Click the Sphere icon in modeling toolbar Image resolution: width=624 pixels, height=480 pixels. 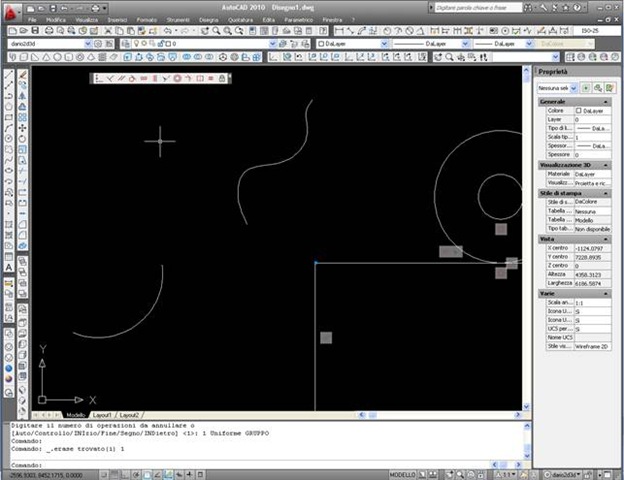[x=57, y=57]
